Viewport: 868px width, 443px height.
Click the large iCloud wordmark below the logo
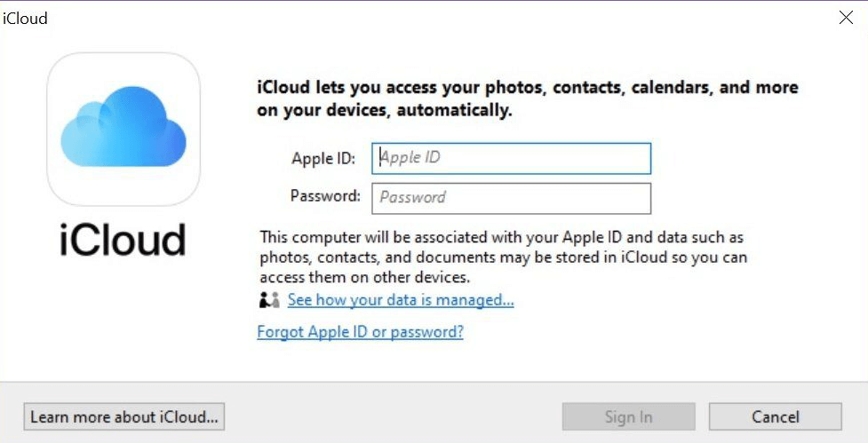tap(123, 240)
